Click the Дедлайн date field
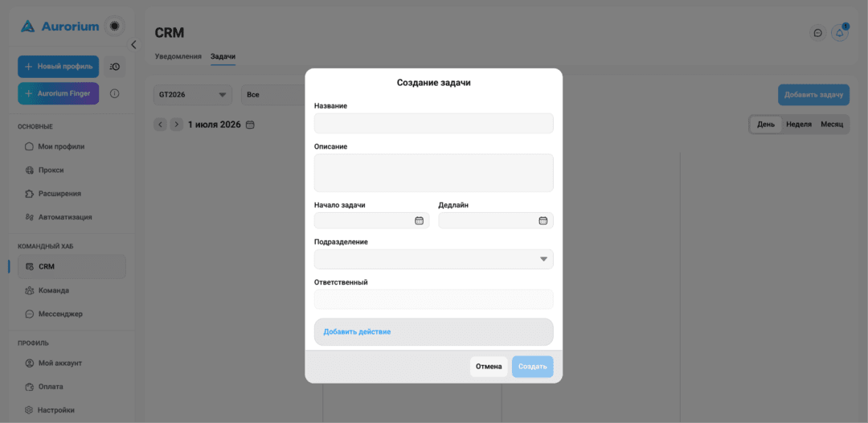 coord(496,220)
